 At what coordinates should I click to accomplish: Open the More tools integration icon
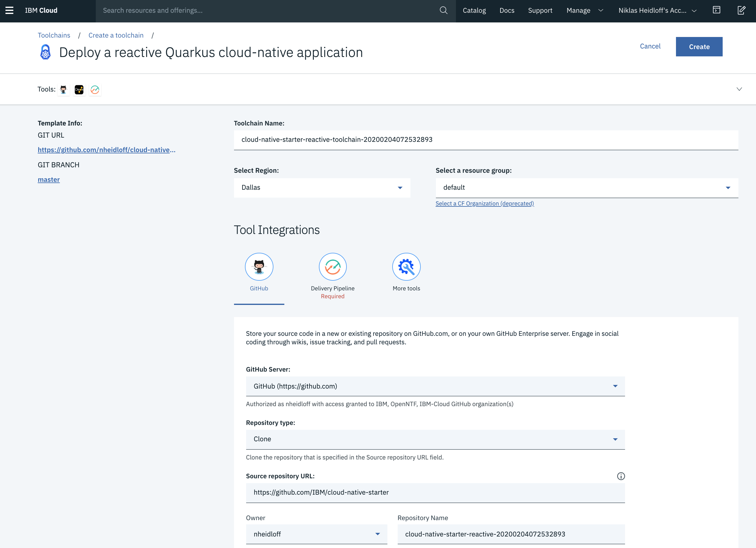406,267
